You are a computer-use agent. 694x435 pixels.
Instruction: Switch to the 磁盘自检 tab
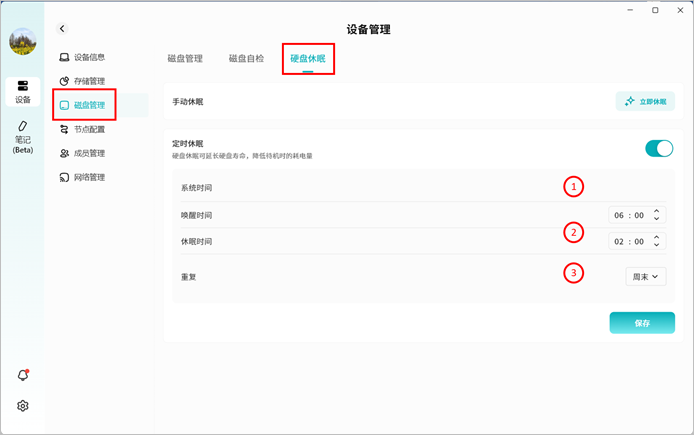[x=246, y=59]
